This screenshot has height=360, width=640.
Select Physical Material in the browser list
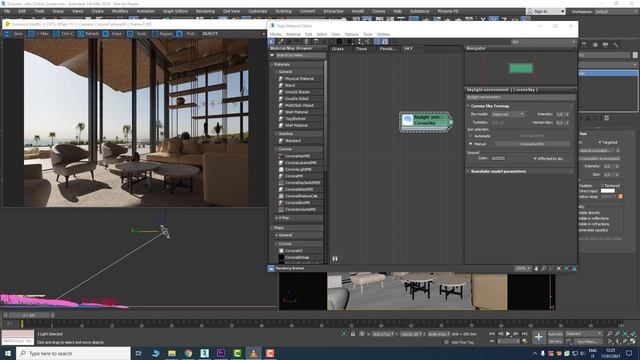point(299,78)
